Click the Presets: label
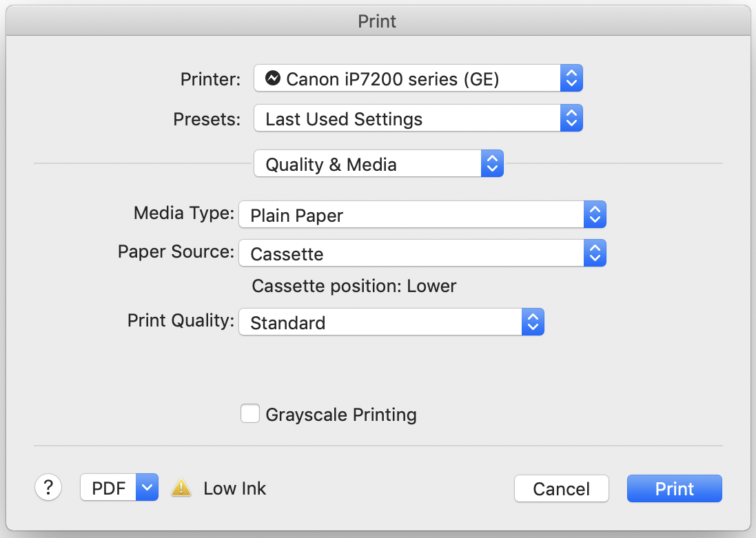Screen dimensions: 756x538 (207, 119)
